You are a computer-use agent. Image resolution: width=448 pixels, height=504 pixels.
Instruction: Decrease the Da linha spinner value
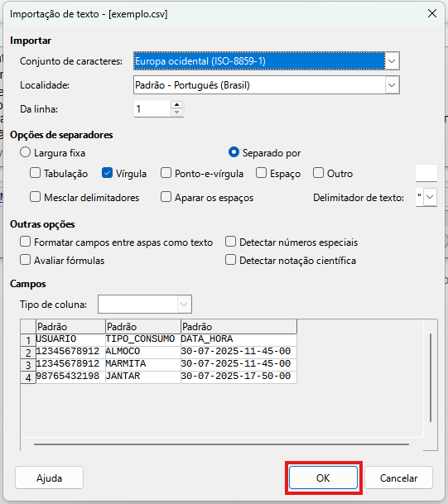[176, 113]
